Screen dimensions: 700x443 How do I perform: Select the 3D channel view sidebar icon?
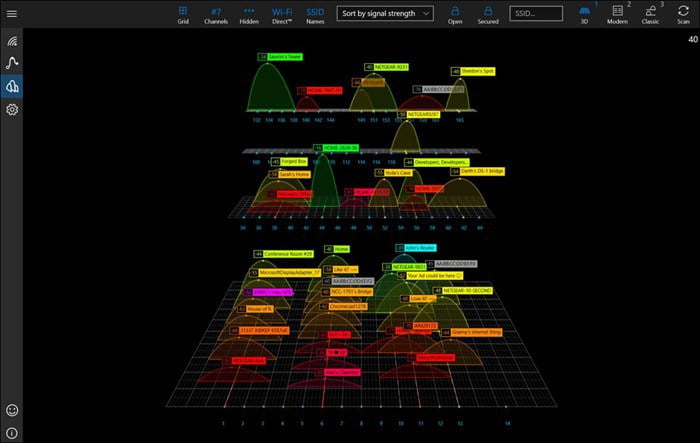[12, 86]
